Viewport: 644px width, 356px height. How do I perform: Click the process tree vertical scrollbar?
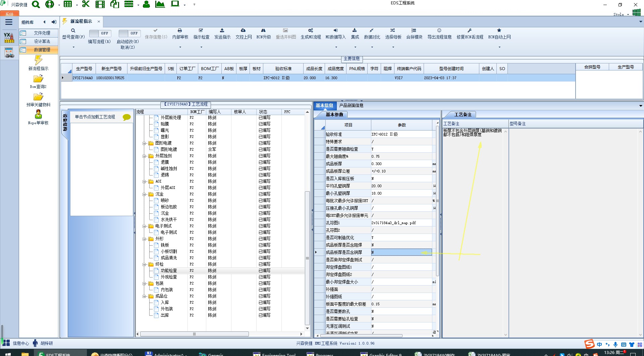pos(307,258)
